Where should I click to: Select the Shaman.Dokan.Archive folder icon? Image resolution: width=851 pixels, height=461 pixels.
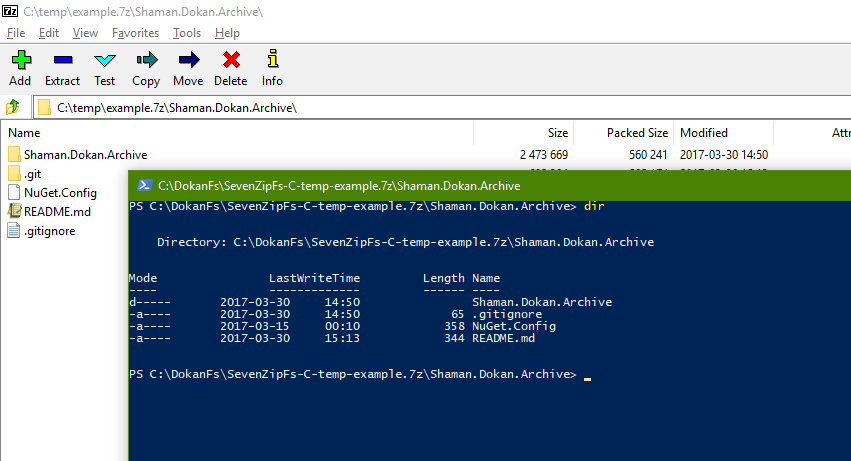tap(14, 154)
